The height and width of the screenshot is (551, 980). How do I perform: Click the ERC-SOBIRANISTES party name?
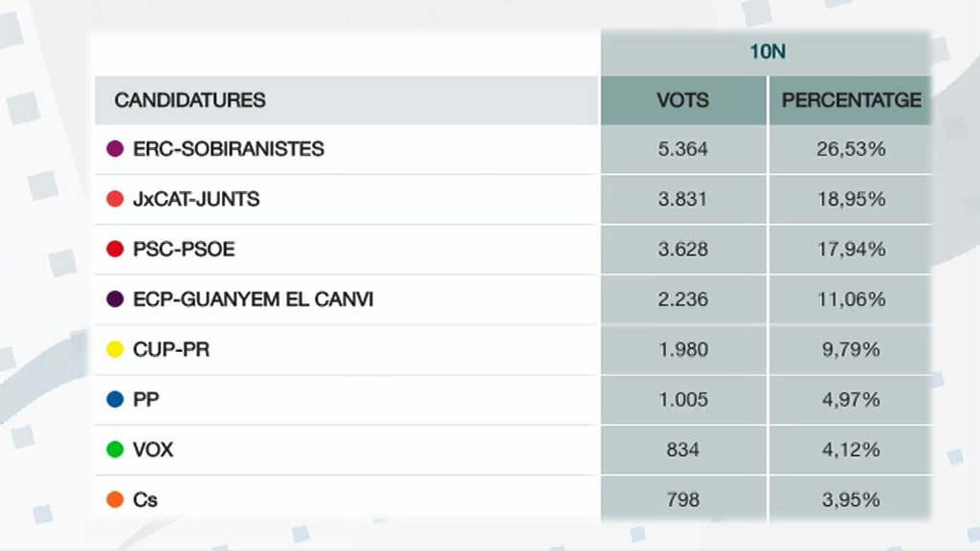pyautogui.click(x=229, y=148)
